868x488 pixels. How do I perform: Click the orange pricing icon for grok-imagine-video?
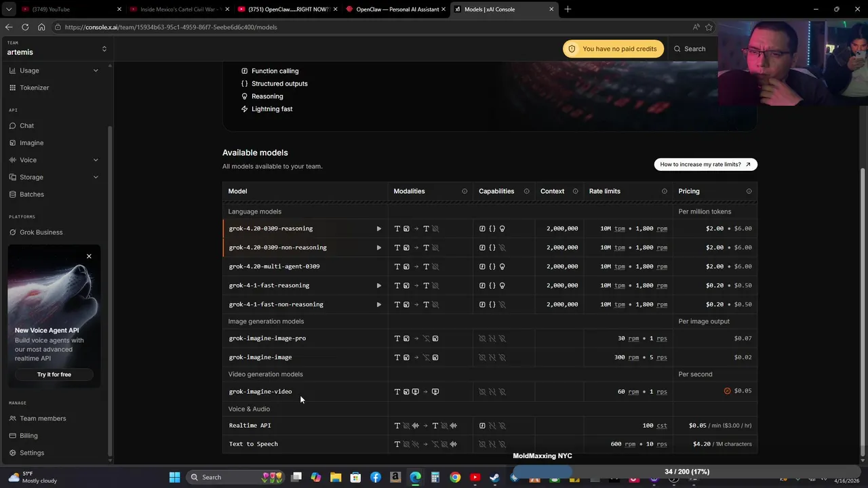[727, 391]
